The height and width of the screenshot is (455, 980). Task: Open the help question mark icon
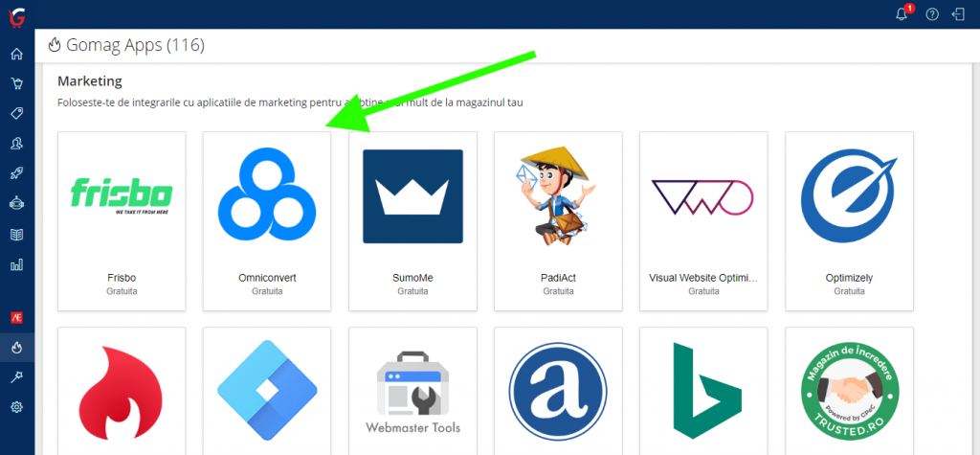[x=932, y=14]
